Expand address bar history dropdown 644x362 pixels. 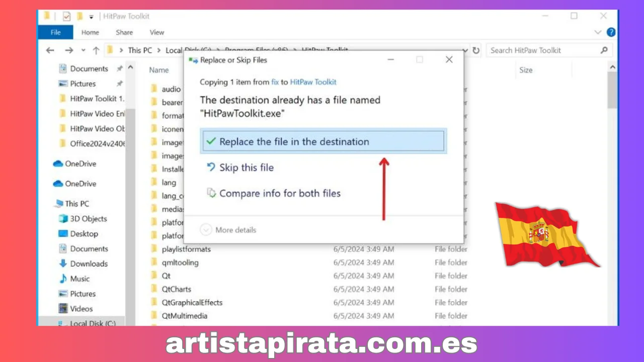click(x=465, y=50)
